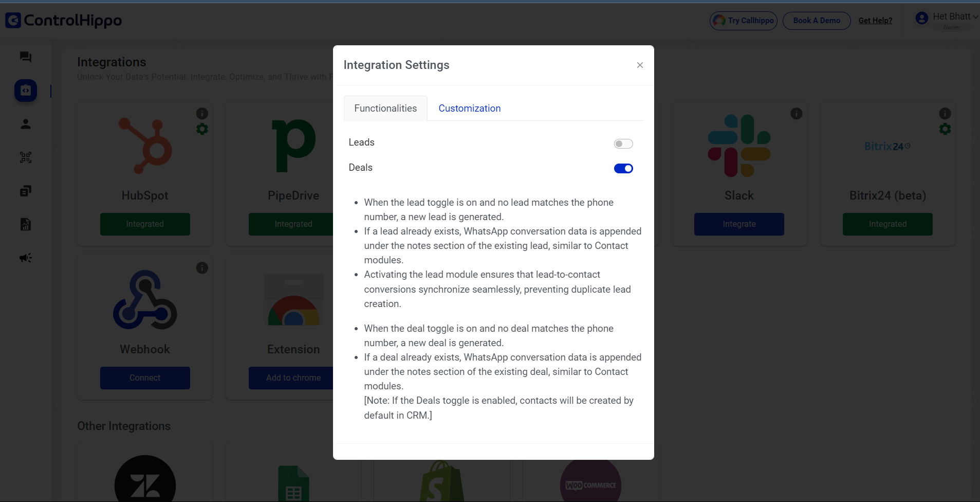Click the Webhook Connect button
Screen dimensions: 980x502
145,378
